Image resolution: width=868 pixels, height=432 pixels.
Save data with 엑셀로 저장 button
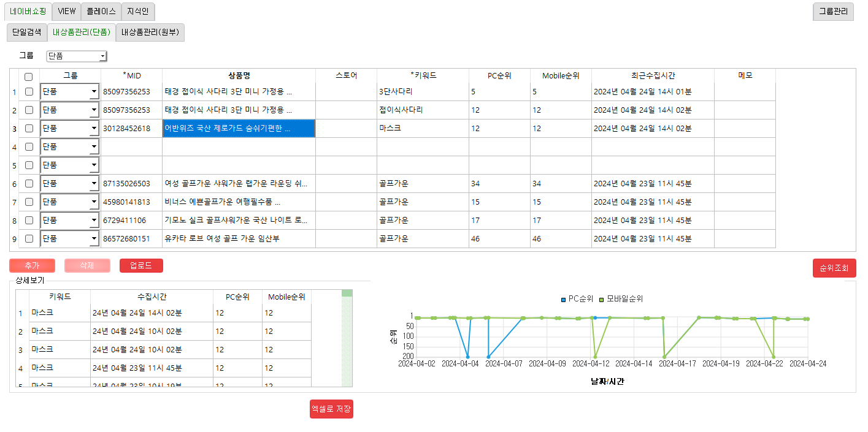[x=331, y=409]
